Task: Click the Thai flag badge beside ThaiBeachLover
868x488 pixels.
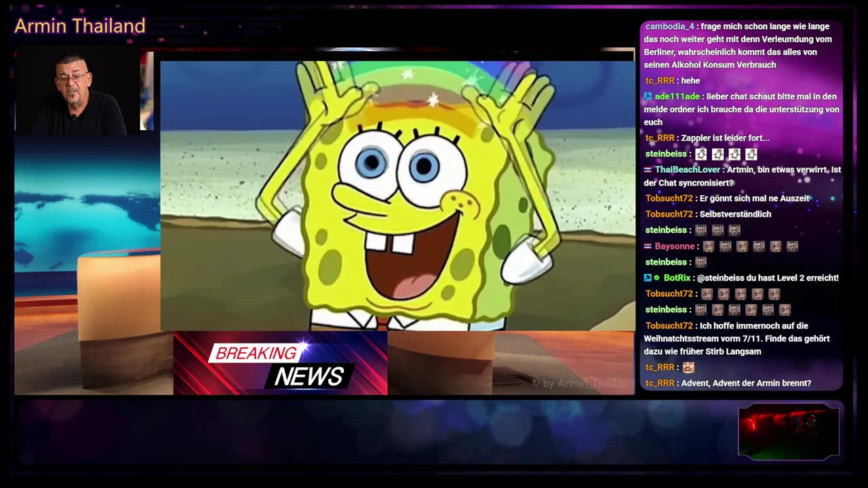Action: coord(648,170)
